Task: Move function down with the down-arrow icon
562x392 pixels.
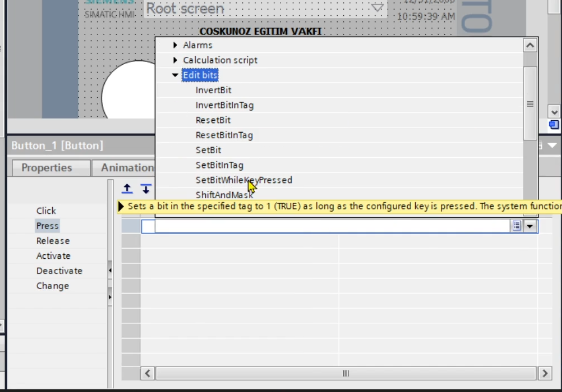Action: coord(146,188)
